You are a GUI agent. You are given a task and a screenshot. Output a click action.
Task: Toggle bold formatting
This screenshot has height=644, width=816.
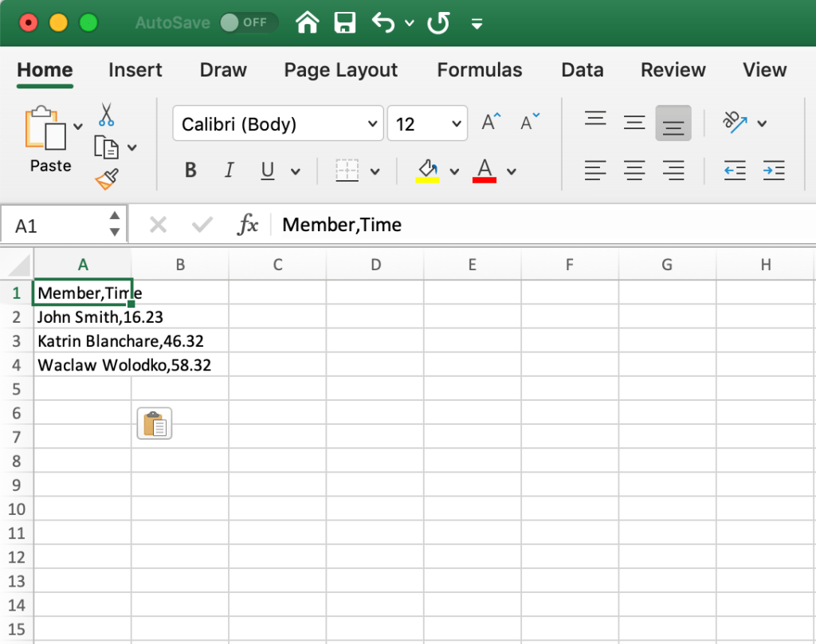pos(190,170)
